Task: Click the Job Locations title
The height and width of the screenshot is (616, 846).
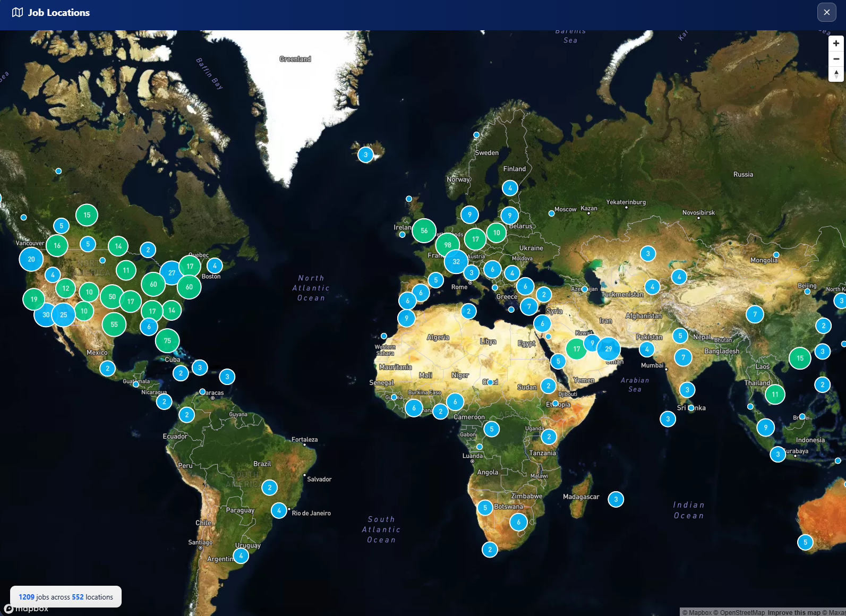Action: click(59, 12)
